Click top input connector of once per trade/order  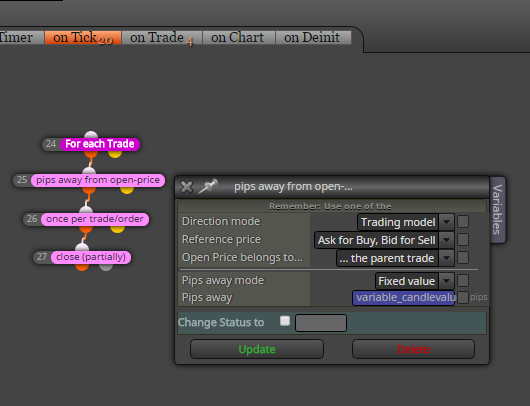tap(86, 210)
